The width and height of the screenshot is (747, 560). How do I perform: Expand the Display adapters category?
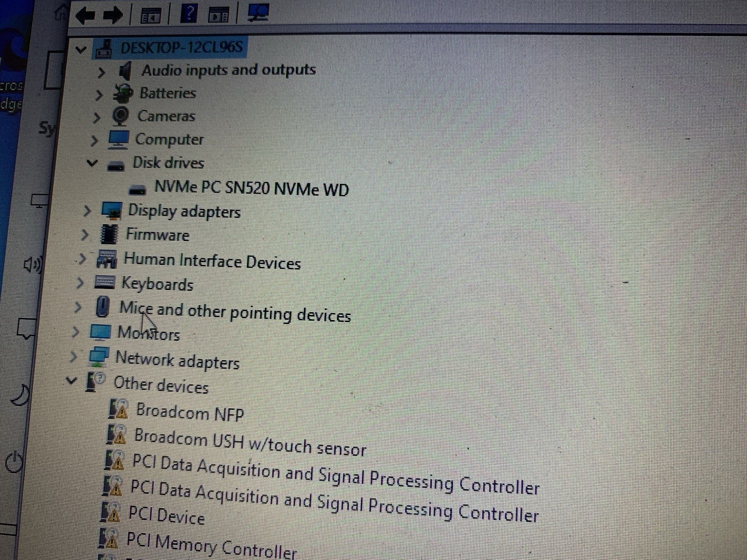[87, 211]
